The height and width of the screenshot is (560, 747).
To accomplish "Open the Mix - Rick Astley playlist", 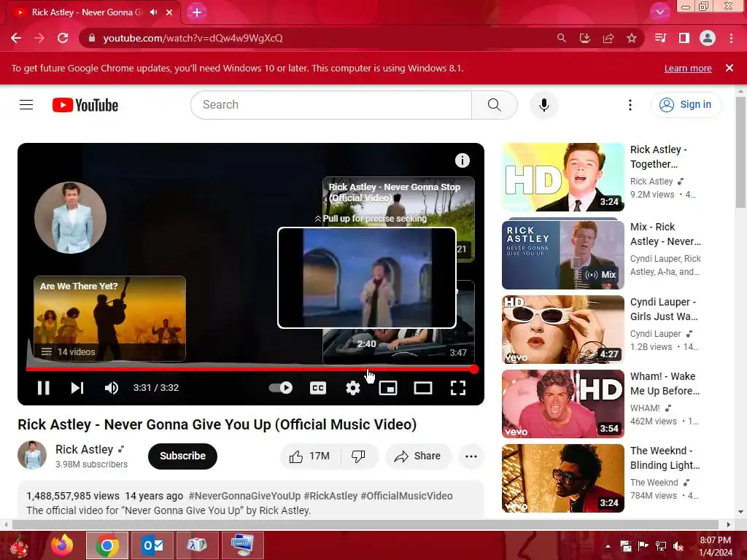I will click(x=562, y=253).
